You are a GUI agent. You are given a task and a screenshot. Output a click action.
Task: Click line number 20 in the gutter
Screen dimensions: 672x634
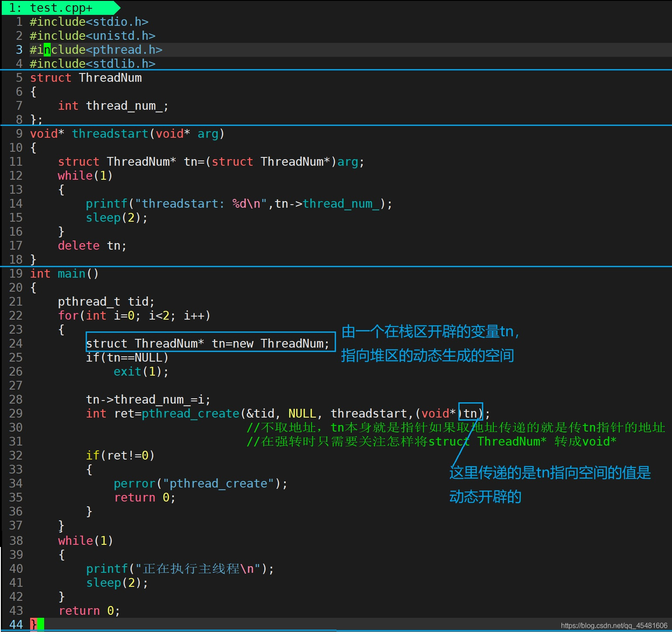click(x=16, y=288)
